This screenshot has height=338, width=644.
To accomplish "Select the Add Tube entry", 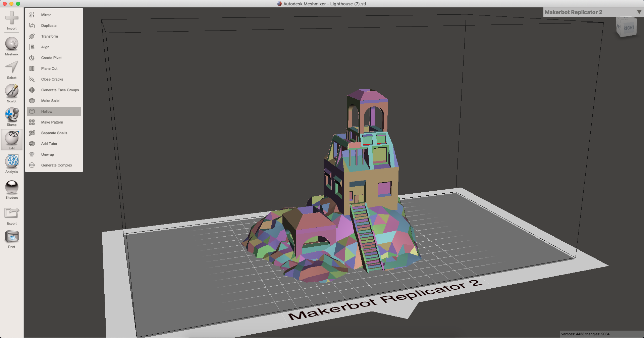I will (x=54, y=144).
